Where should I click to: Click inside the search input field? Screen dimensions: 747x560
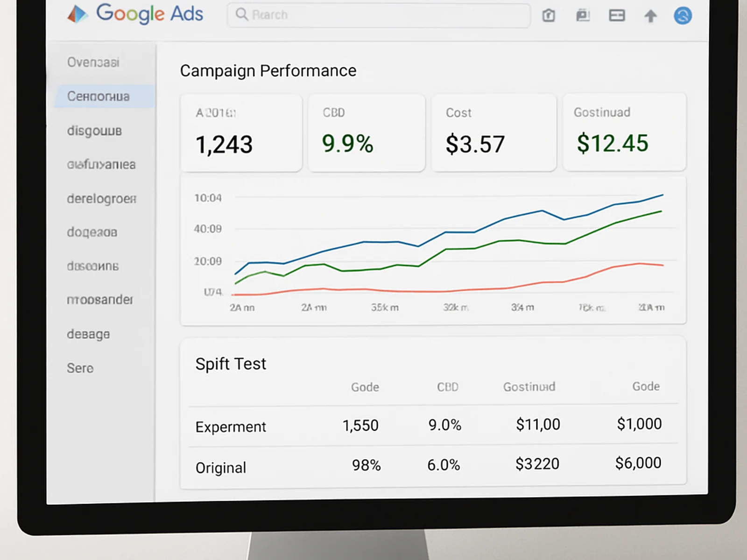coord(378,14)
